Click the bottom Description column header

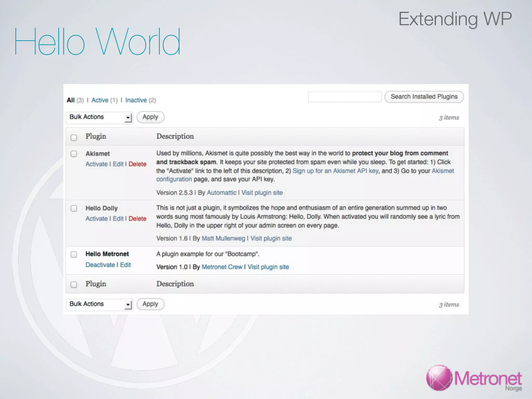pyautogui.click(x=175, y=284)
